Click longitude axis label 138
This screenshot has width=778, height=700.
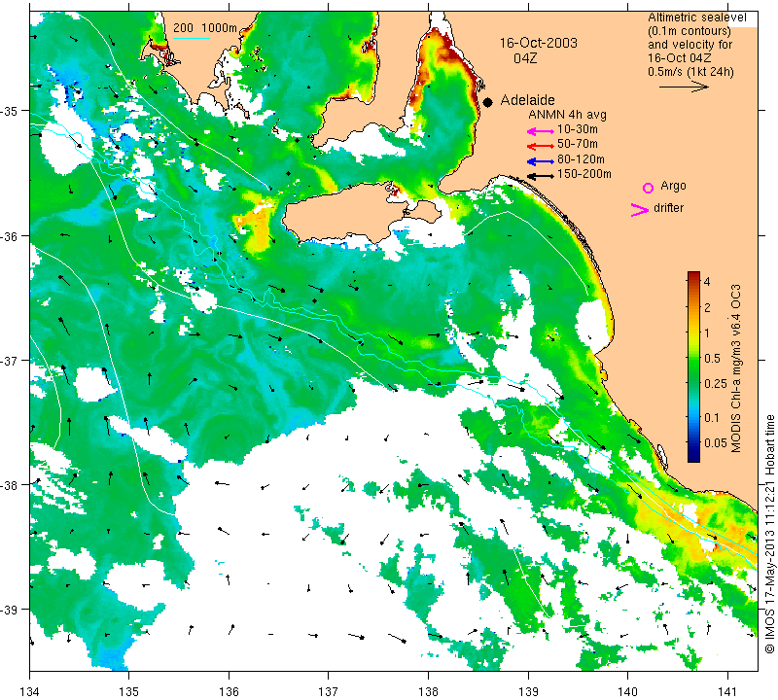pyautogui.click(x=428, y=691)
